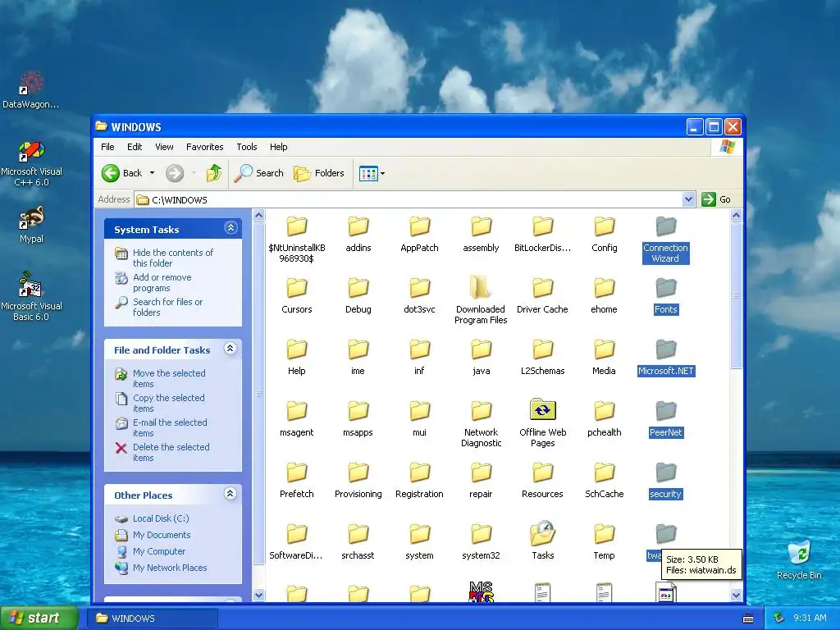Image resolution: width=840 pixels, height=630 pixels.
Task: Select the Driver Cache folder
Action: 542,295
